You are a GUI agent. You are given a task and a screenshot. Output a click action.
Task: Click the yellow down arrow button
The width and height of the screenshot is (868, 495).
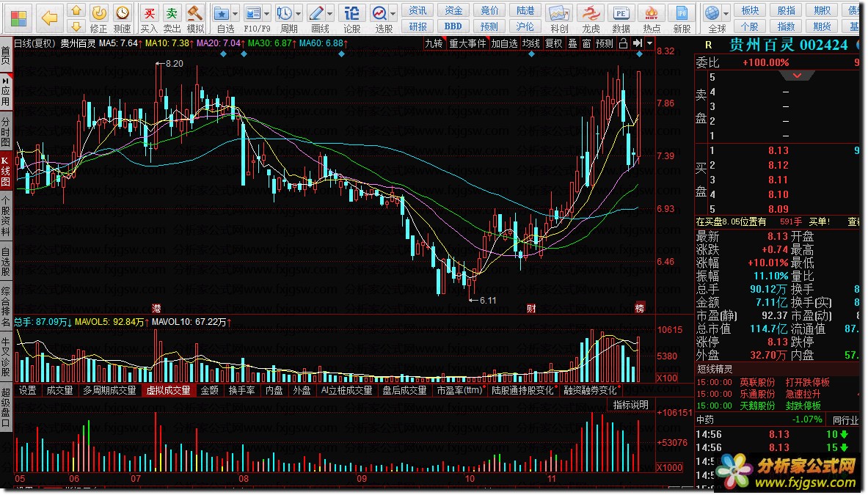(x=76, y=26)
